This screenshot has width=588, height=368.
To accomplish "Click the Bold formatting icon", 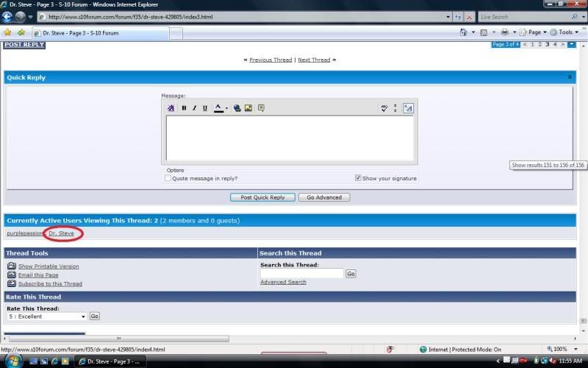I will [x=184, y=108].
